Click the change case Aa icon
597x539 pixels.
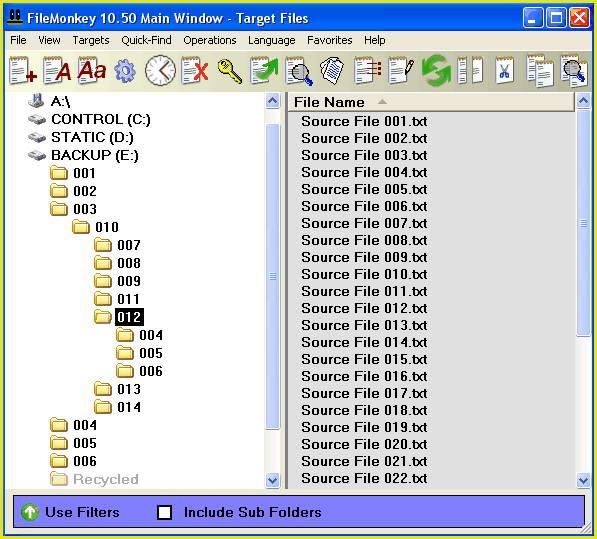point(92,70)
